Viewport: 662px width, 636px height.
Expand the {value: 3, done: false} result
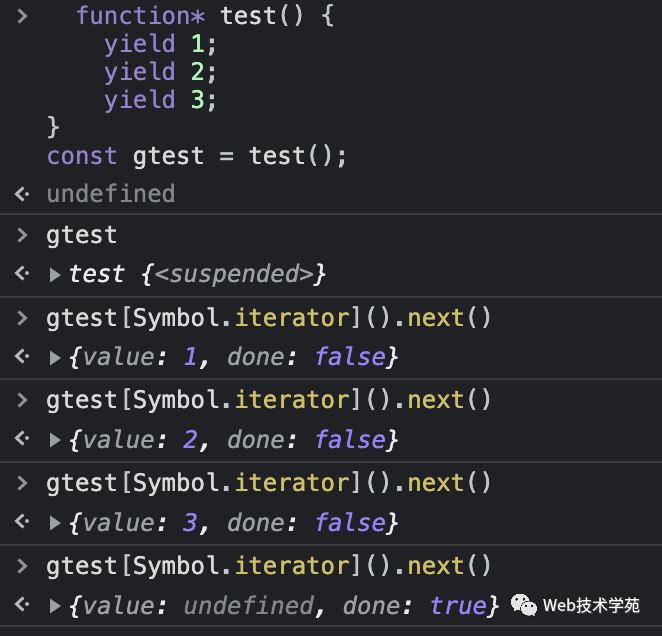[55, 523]
